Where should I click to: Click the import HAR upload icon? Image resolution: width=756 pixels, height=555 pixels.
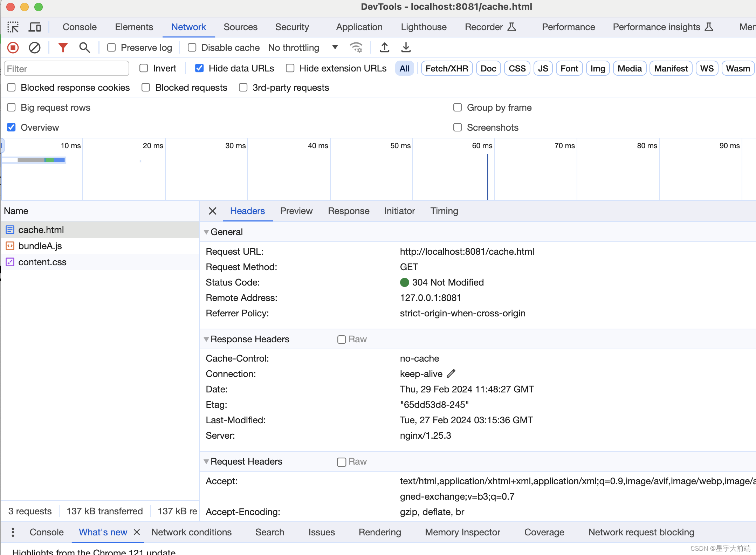(x=384, y=48)
